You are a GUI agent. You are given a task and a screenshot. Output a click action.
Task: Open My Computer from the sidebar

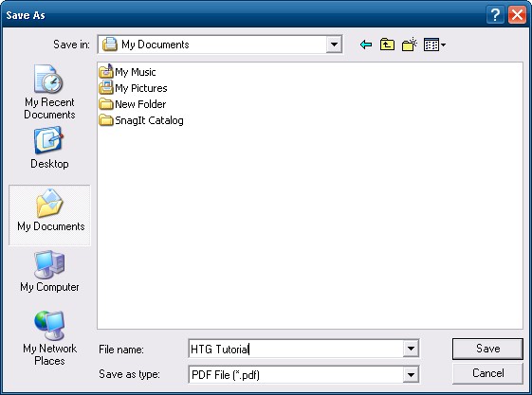click(x=49, y=271)
